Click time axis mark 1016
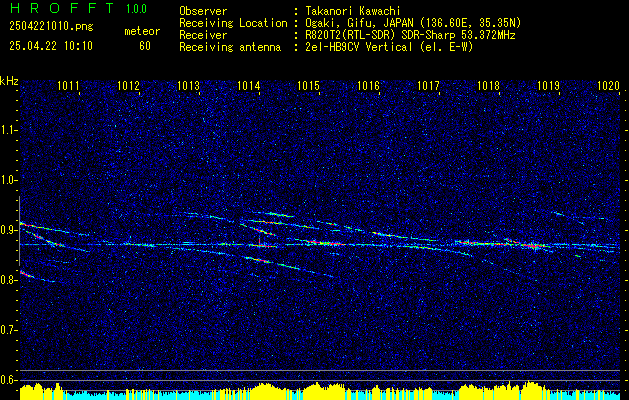The width and height of the screenshot is (629, 400). click(x=368, y=85)
